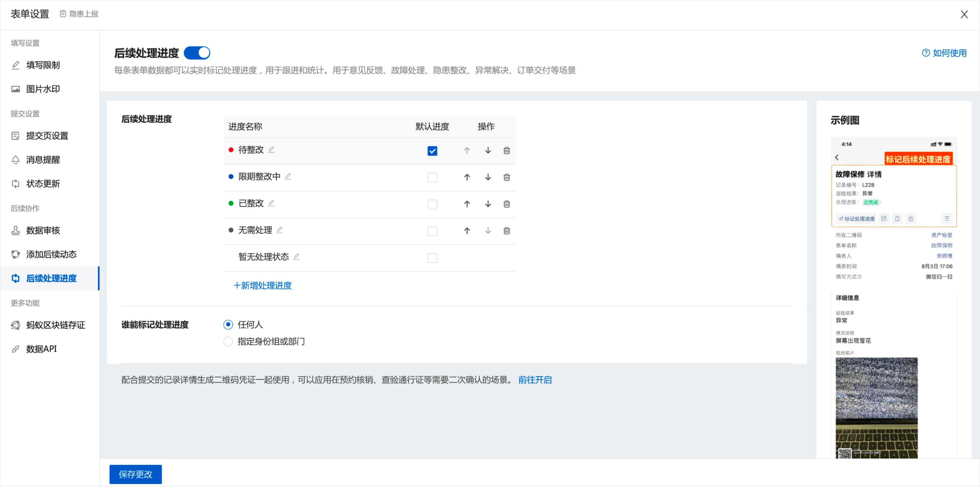Go to 消息提醒 in sidebar
This screenshot has height=487, width=980.
point(43,160)
